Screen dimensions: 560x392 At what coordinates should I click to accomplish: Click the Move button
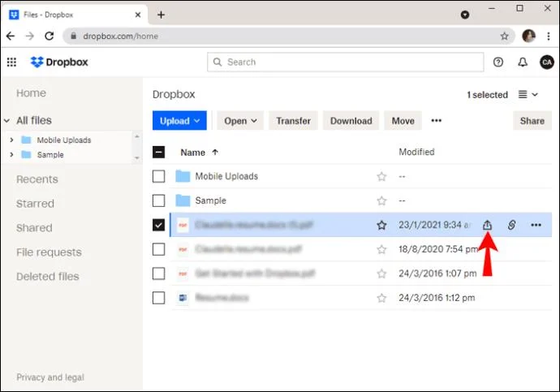pos(403,121)
